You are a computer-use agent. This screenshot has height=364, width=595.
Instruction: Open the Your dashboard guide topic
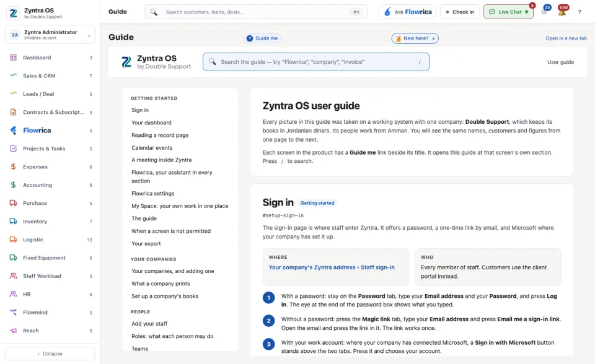(x=151, y=123)
